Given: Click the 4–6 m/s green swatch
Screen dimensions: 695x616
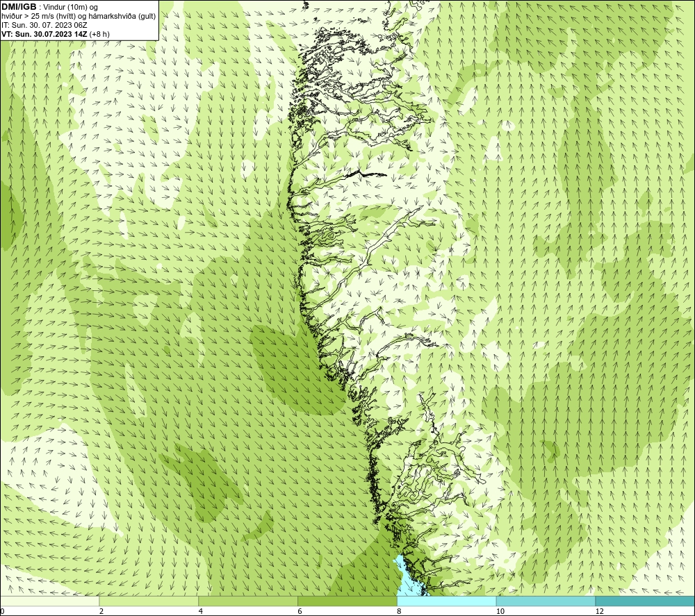Looking at the screenshot, I should click(248, 601).
